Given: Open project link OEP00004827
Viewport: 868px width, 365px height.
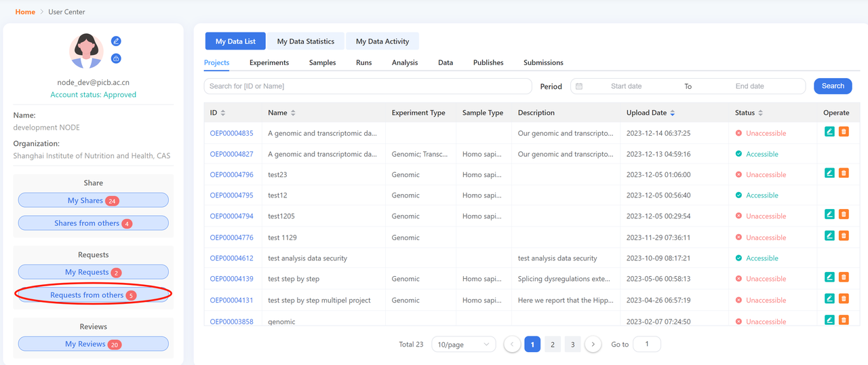Looking at the screenshot, I should pos(231,154).
